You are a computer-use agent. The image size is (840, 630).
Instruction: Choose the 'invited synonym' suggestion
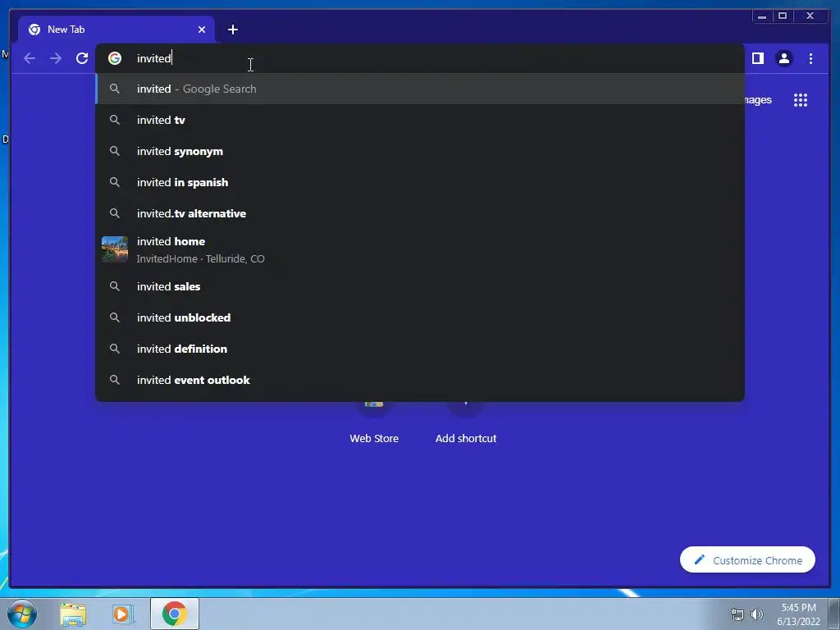point(420,151)
